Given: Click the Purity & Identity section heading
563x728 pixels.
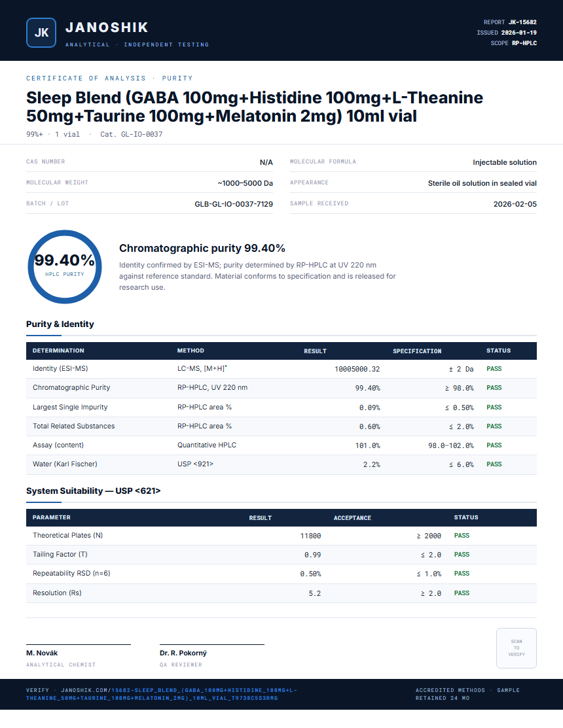Looking at the screenshot, I should [60, 324].
